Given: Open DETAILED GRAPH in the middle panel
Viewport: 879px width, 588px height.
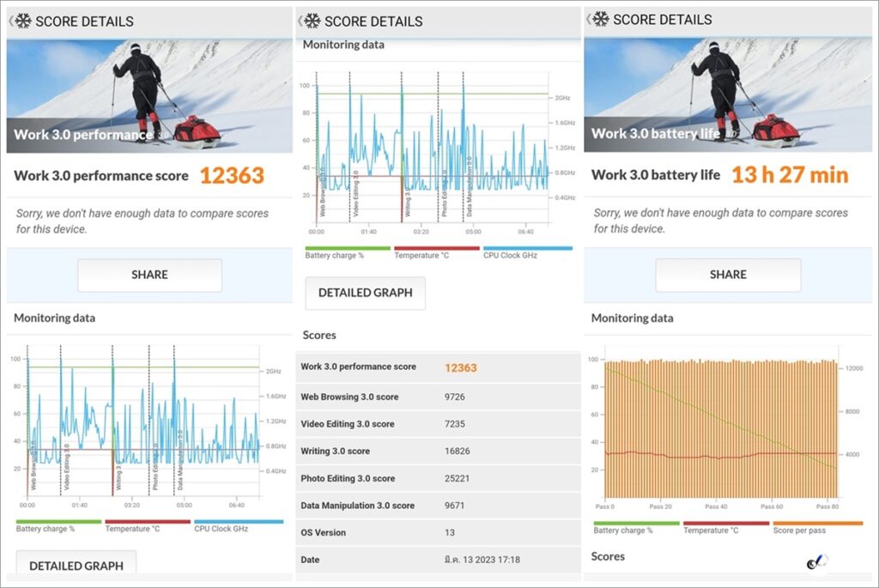Looking at the screenshot, I should coord(366,293).
